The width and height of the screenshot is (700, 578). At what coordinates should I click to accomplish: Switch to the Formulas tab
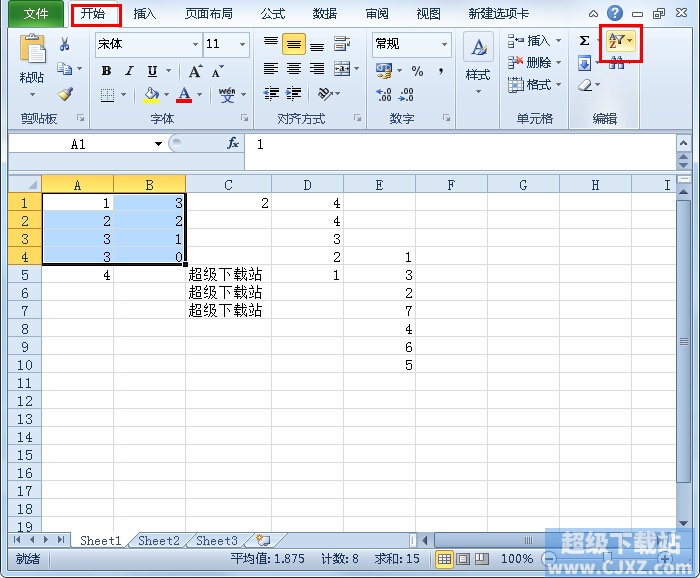click(x=272, y=14)
